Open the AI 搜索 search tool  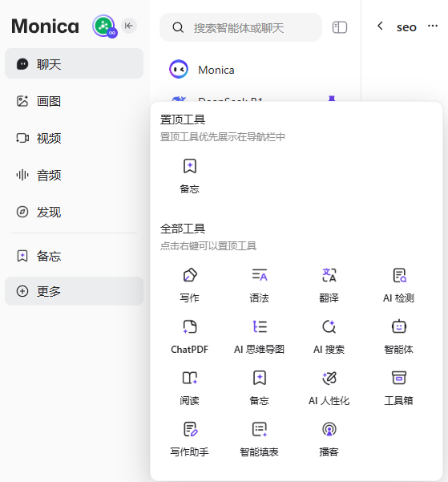(329, 337)
